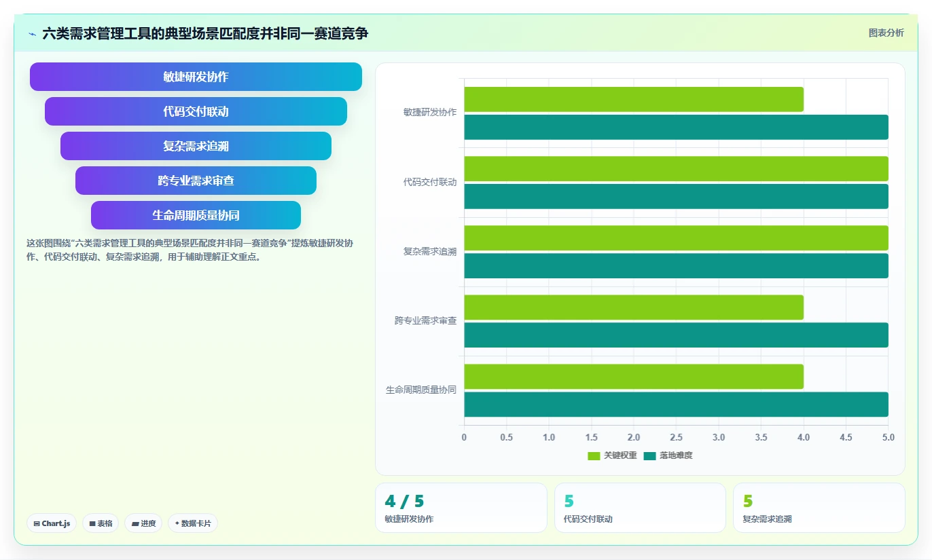Click the x-axis tick value 5.0
The width and height of the screenshot is (932, 560).
click(x=888, y=438)
